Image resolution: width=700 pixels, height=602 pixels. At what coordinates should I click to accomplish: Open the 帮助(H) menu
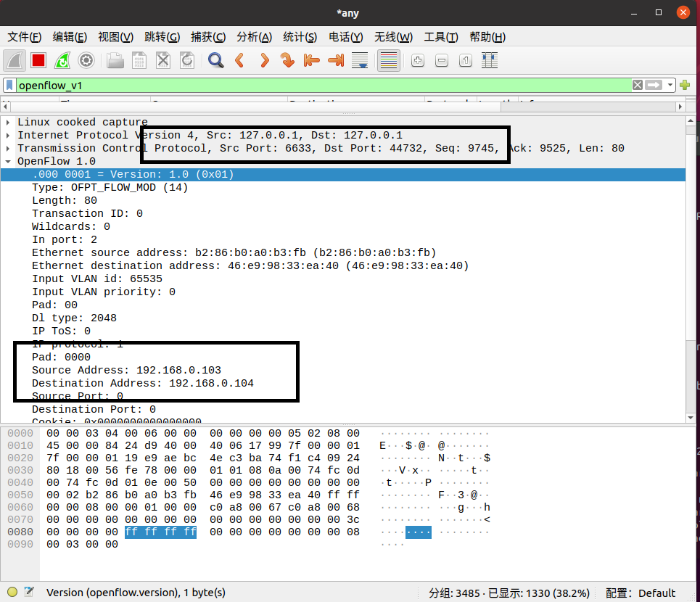[x=487, y=37]
